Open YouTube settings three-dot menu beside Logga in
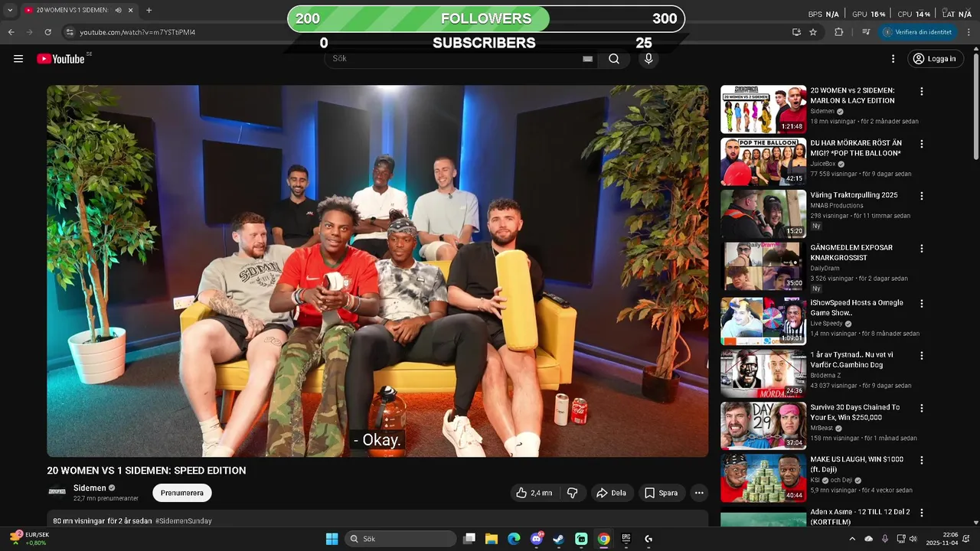The image size is (980, 551). click(x=893, y=59)
